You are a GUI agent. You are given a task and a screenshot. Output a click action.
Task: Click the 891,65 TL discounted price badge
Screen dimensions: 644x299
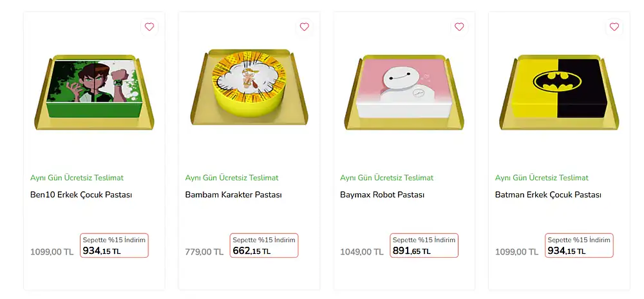[x=424, y=246]
